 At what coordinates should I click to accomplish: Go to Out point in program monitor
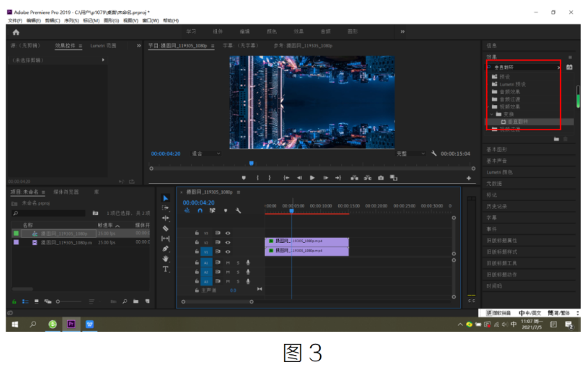(x=338, y=178)
